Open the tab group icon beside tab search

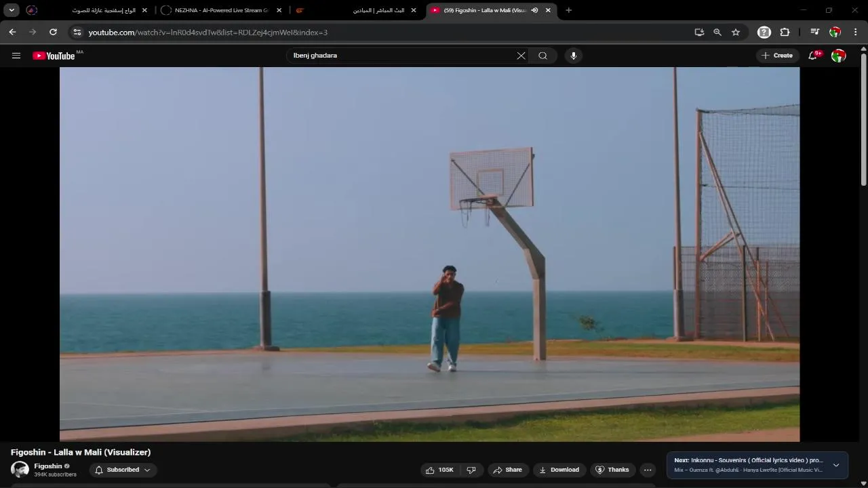(x=31, y=10)
